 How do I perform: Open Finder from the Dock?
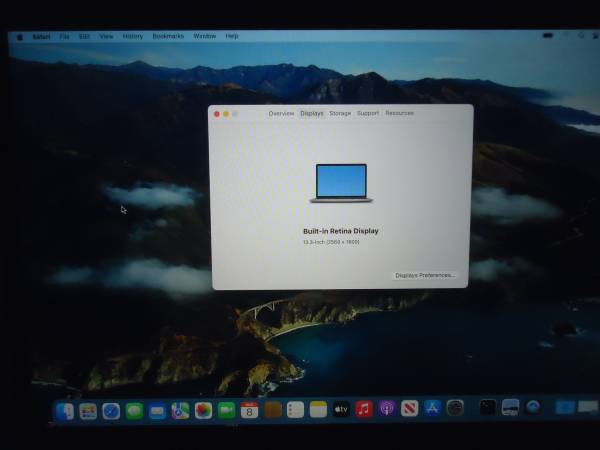[66, 411]
